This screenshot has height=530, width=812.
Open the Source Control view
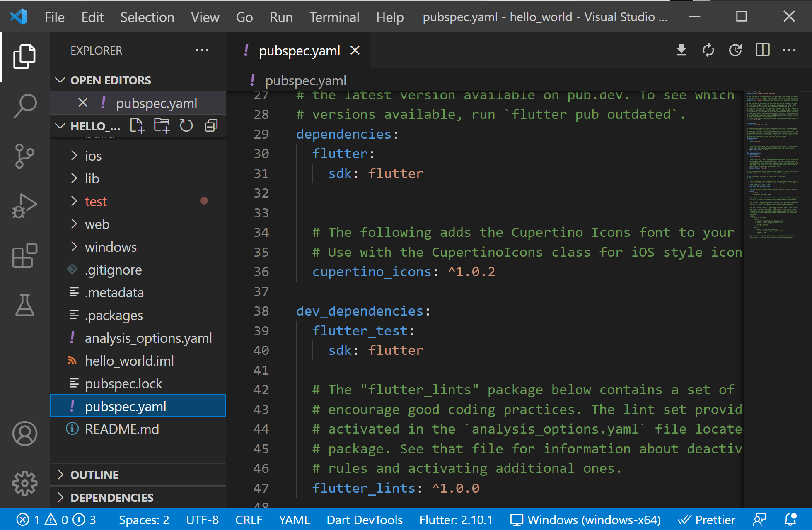[25, 156]
